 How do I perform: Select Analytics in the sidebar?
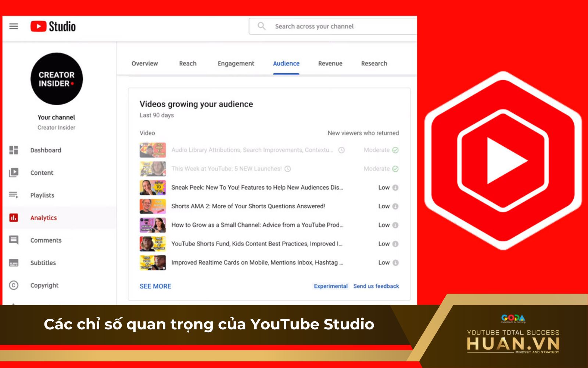point(43,218)
